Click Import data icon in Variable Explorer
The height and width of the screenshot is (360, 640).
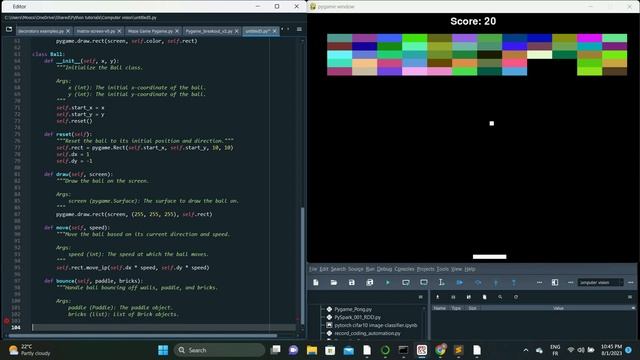[x=438, y=297]
